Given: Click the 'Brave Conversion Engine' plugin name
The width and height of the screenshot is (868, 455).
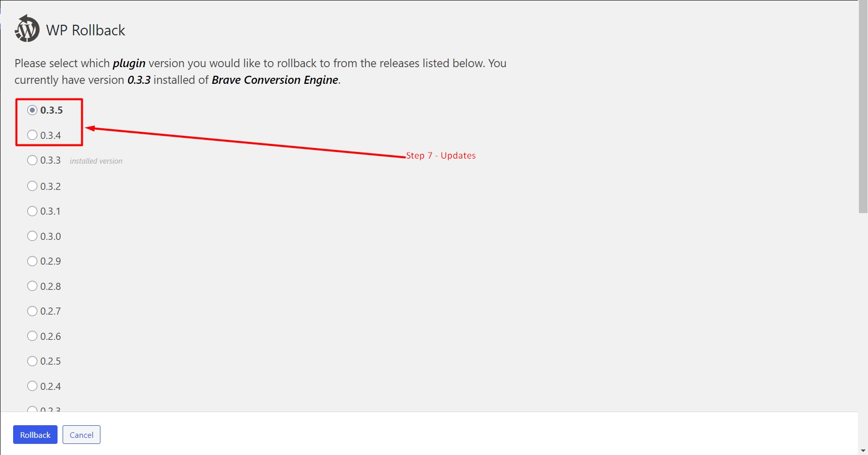Looking at the screenshot, I should tap(275, 80).
